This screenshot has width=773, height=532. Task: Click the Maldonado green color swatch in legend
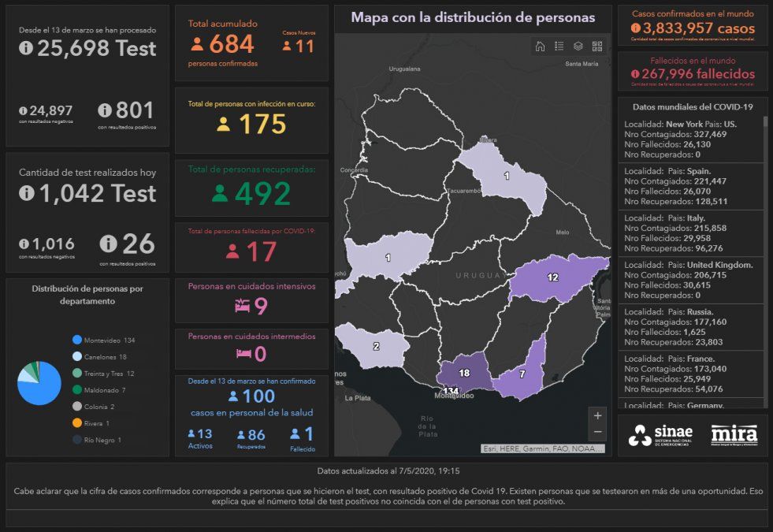point(76,390)
